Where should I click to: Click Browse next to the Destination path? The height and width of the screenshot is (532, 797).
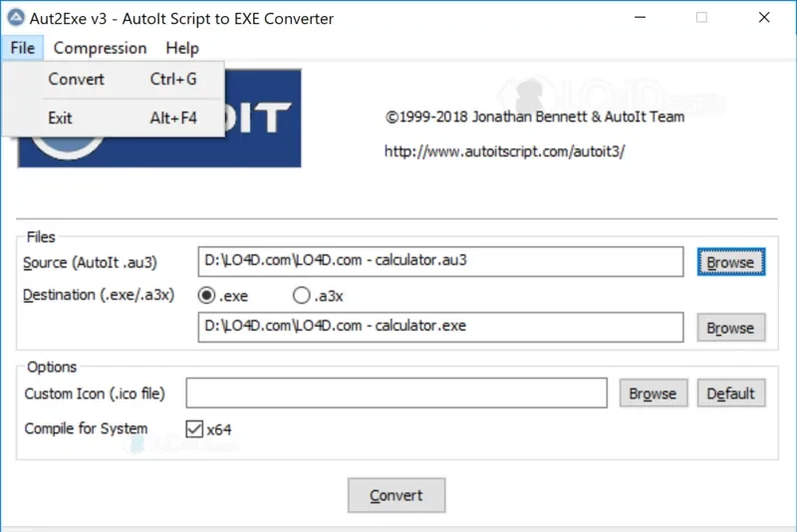pyautogui.click(x=731, y=328)
